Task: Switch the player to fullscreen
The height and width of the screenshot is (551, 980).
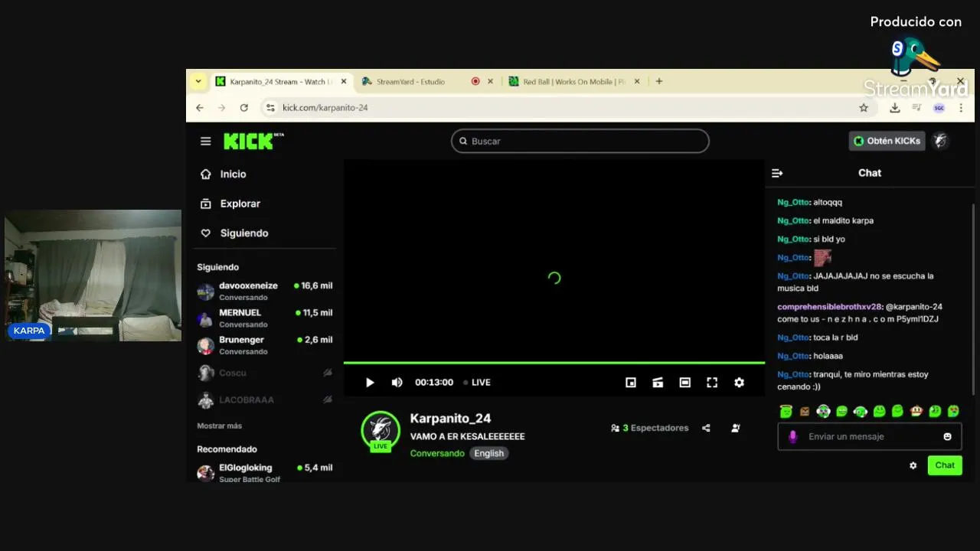Action: [x=712, y=383]
